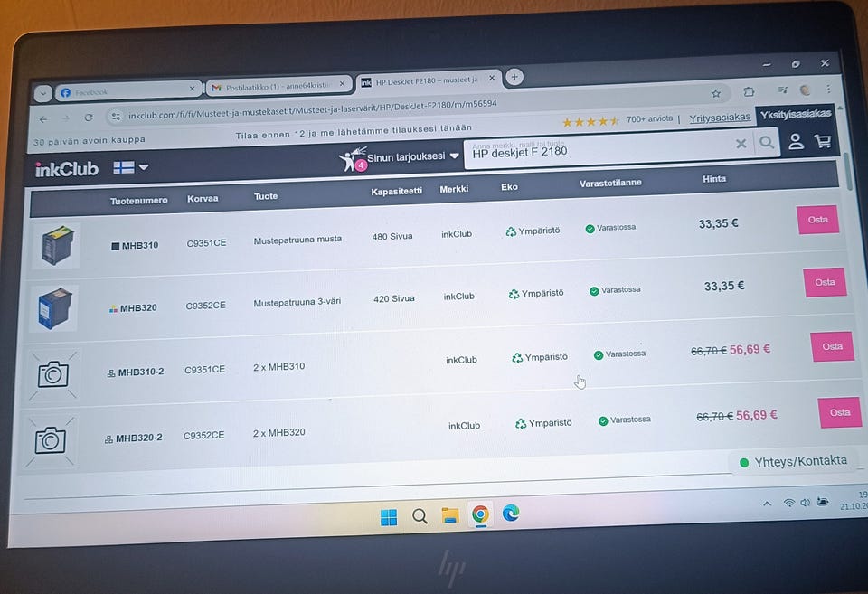
Task: Open product number MHB310-2
Action: click(x=140, y=372)
